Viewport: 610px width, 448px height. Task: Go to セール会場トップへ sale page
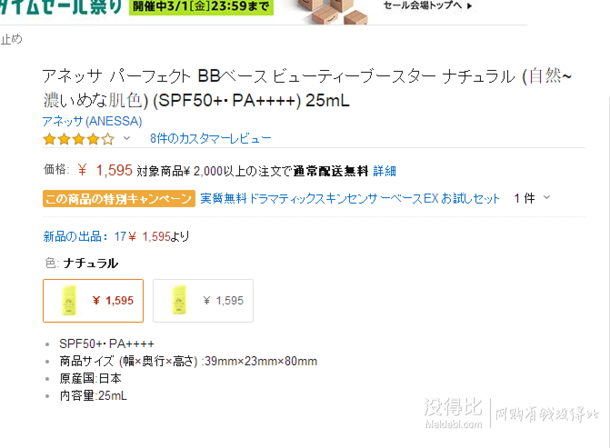422,5
